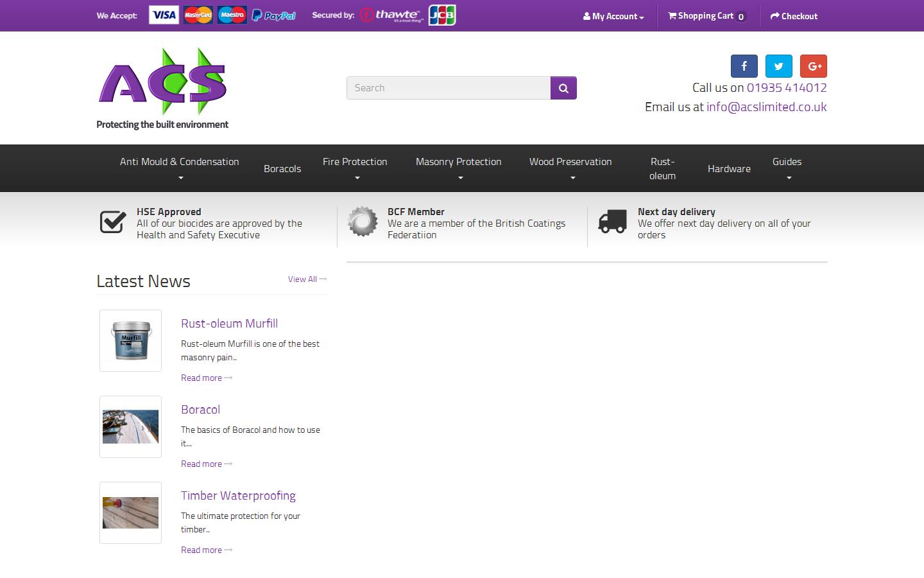This screenshot has height=578, width=924.
Task: Expand Anti Mould & Condensation menu
Action: click(180, 168)
